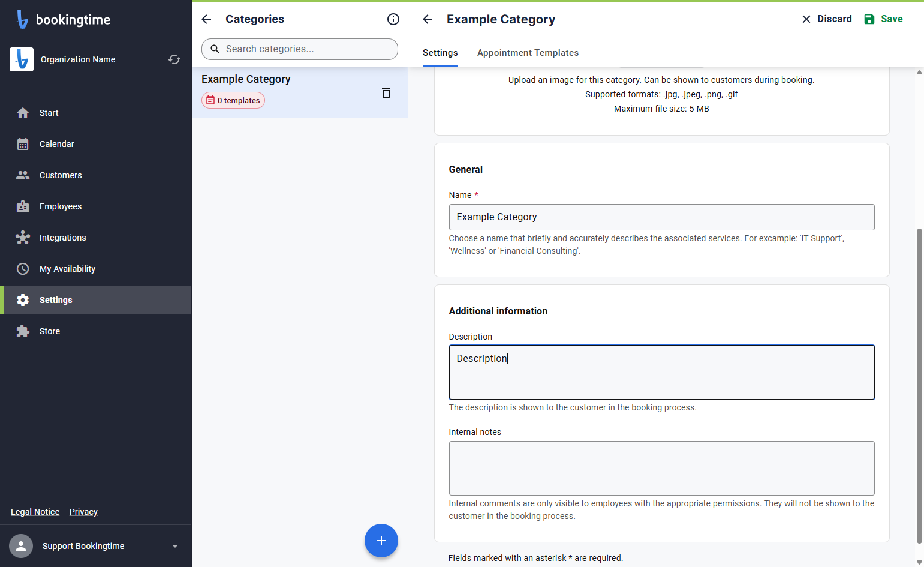Open the Store puzzle icon

point(23,331)
